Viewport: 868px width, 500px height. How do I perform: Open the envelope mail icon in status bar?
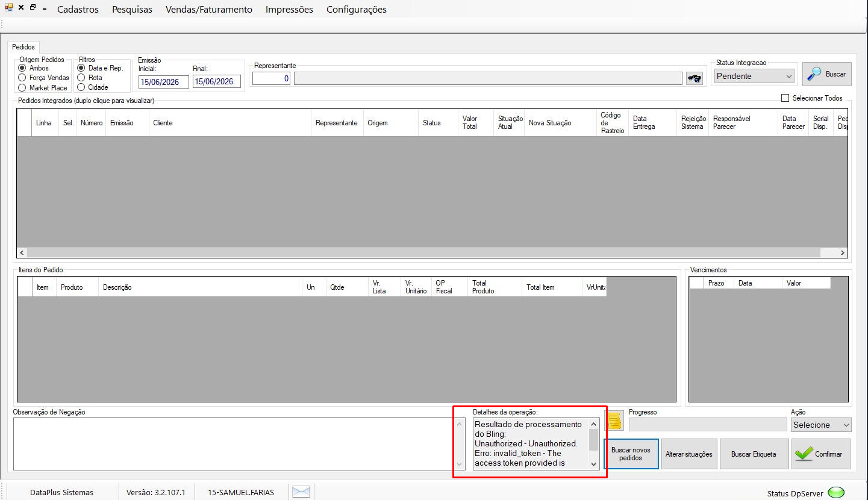click(301, 492)
